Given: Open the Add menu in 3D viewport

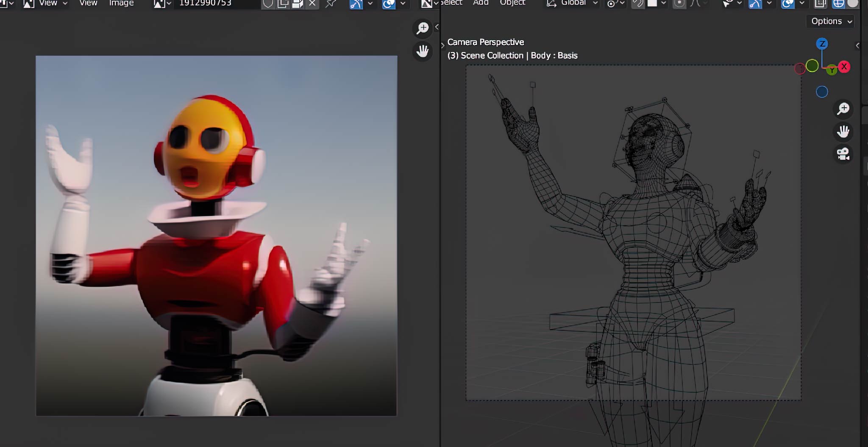Looking at the screenshot, I should point(481,3).
